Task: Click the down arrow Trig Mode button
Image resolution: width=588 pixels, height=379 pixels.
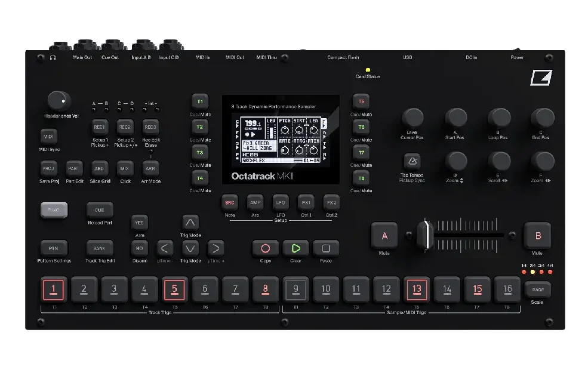Action: (190, 248)
